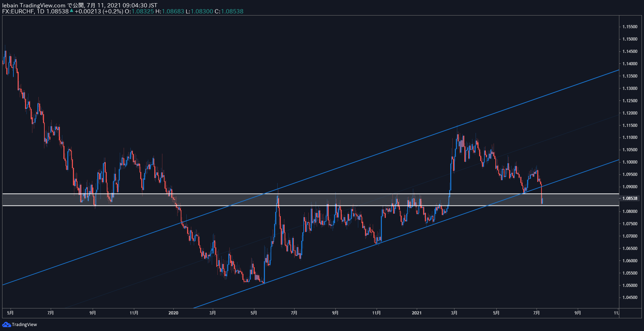Click the 3月 label right after 2021
The width and height of the screenshot is (644, 331).
point(454,313)
